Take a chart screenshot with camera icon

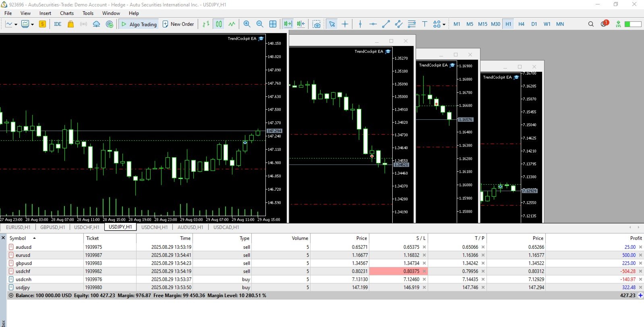tap(317, 24)
